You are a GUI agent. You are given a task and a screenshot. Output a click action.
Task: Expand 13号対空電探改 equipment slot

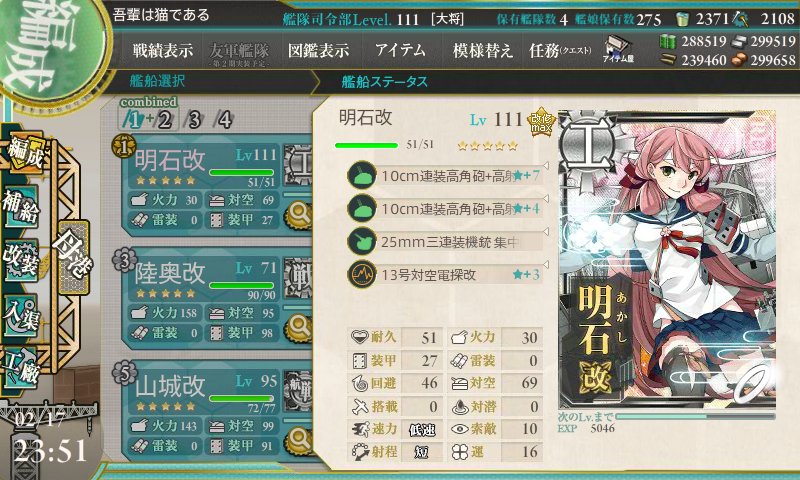(x=445, y=274)
